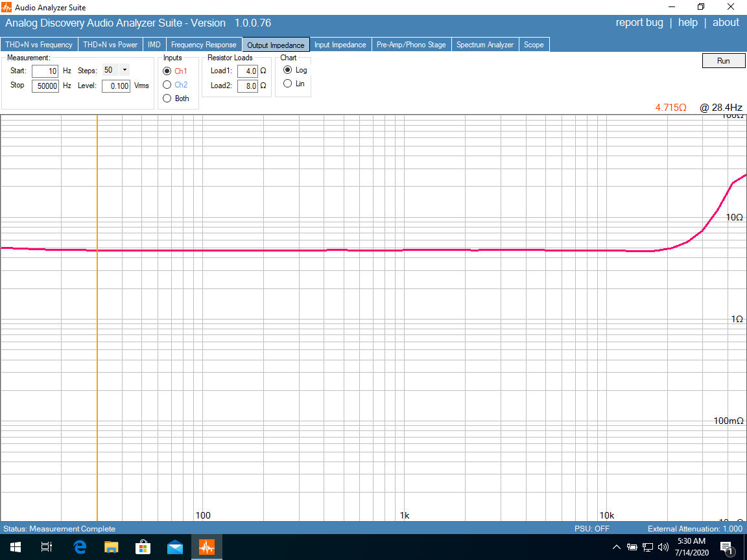Select Both inputs radio button
The width and height of the screenshot is (747, 560).
167,99
